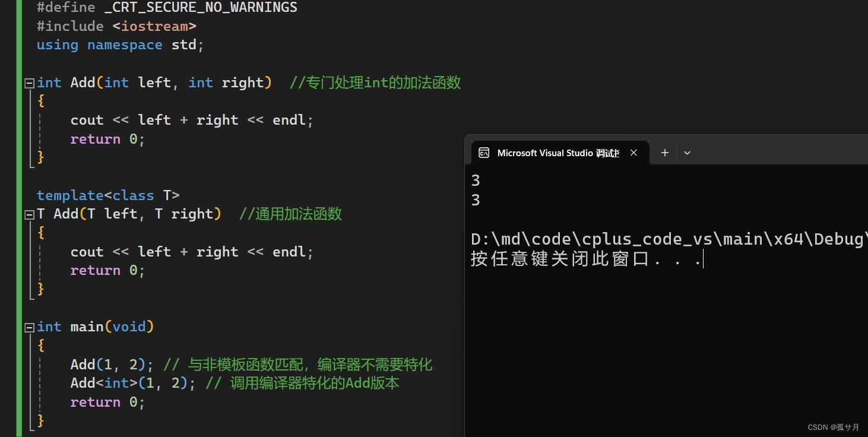The height and width of the screenshot is (437, 868).
Task: Close the Microsoft Visual Studio debug tab
Action: coord(633,153)
